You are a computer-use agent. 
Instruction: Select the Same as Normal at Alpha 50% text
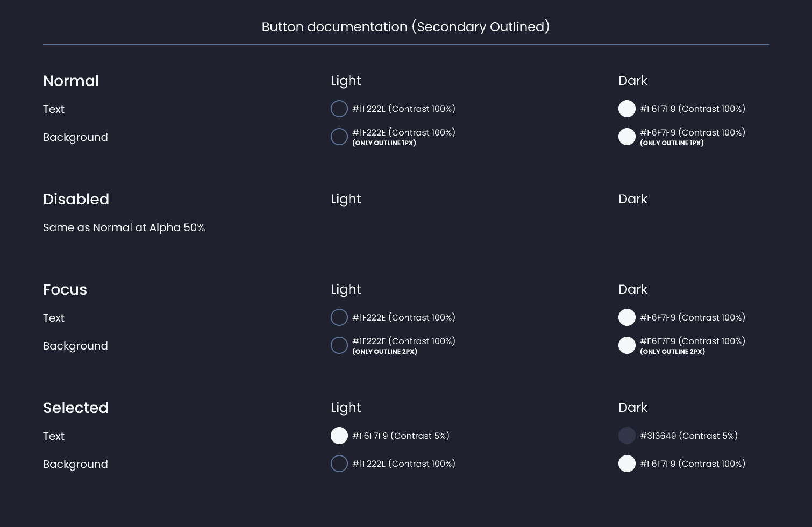point(124,227)
